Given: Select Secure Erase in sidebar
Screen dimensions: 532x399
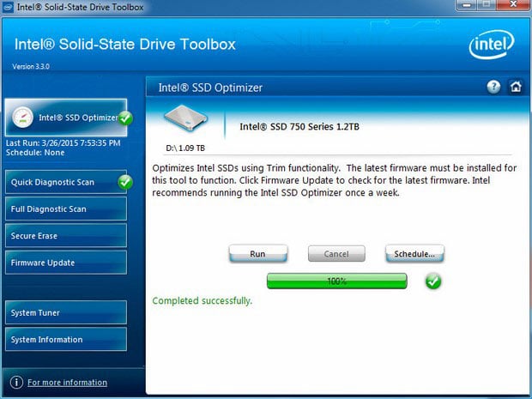Looking at the screenshot, I should [65, 235].
